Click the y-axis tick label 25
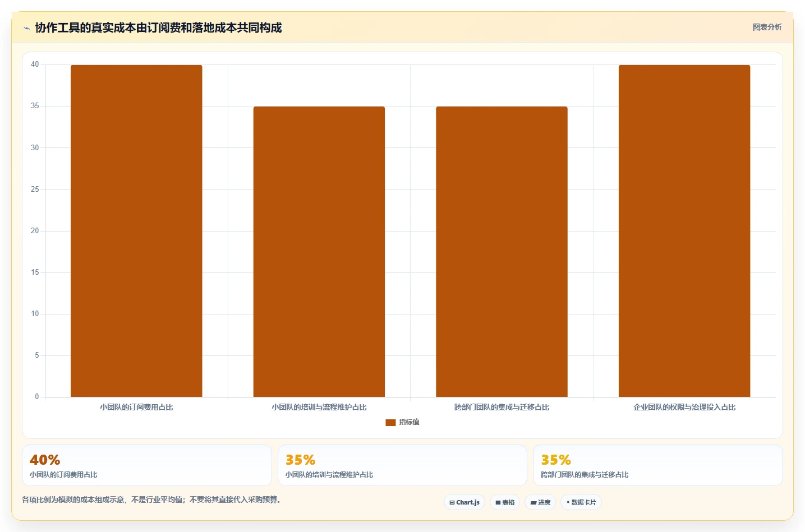805x532 pixels. [35, 189]
